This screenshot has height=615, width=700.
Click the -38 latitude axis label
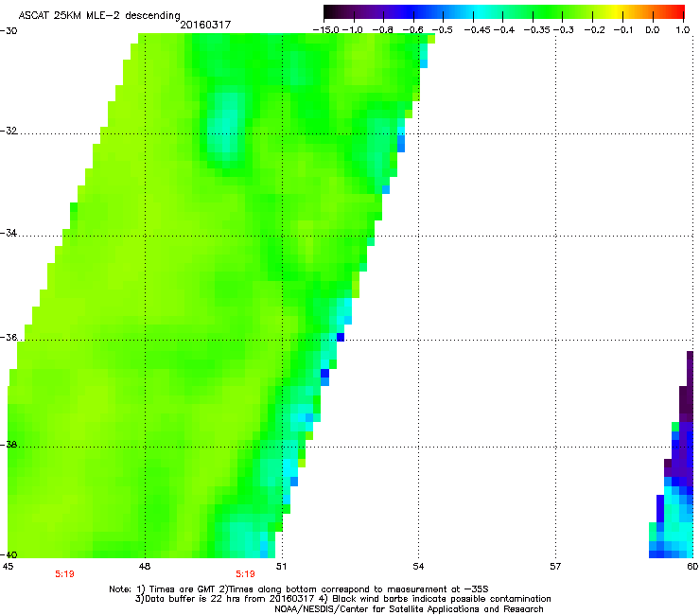(9, 445)
